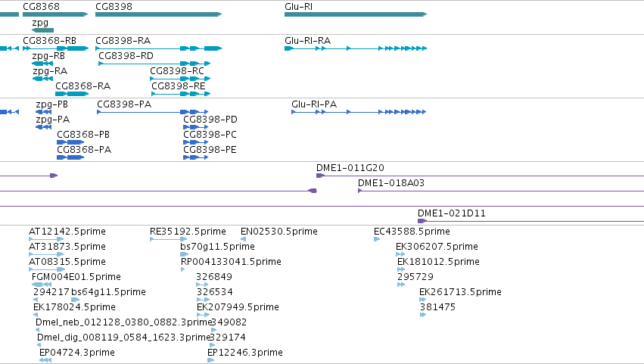Click the CG8368 gene bar
The height and width of the screenshot is (364, 644).
[x=55, y=14]
